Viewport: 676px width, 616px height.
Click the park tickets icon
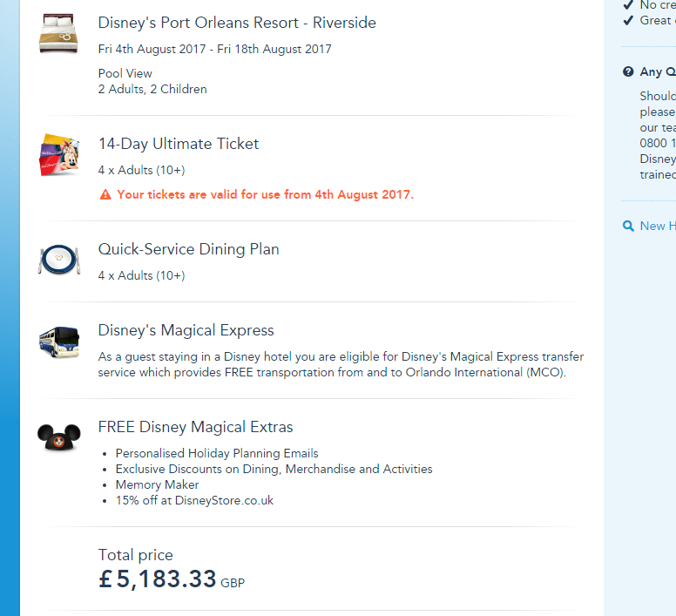58,155
